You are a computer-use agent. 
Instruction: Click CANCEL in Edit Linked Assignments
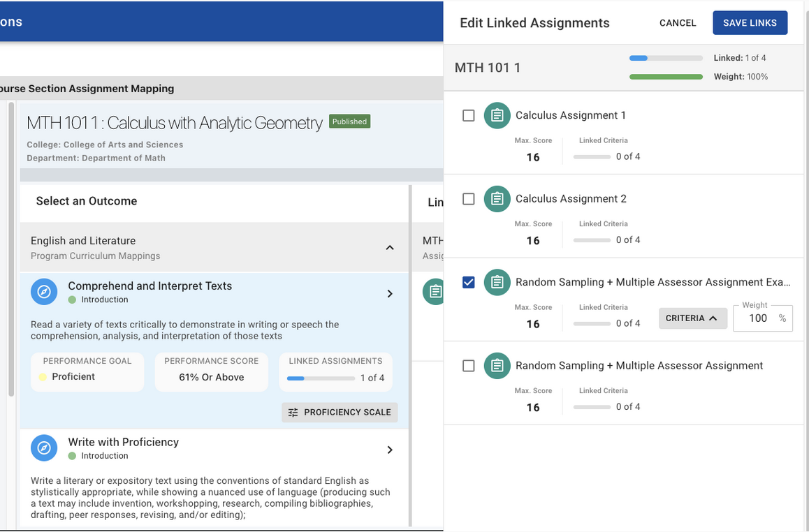tap(678, 23)
